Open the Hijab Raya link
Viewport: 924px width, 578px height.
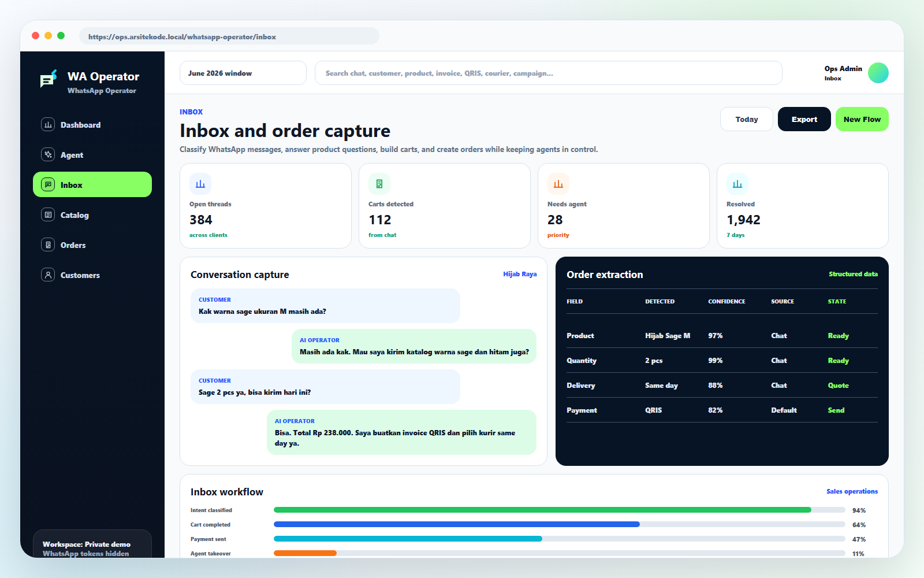click(520, 274)
